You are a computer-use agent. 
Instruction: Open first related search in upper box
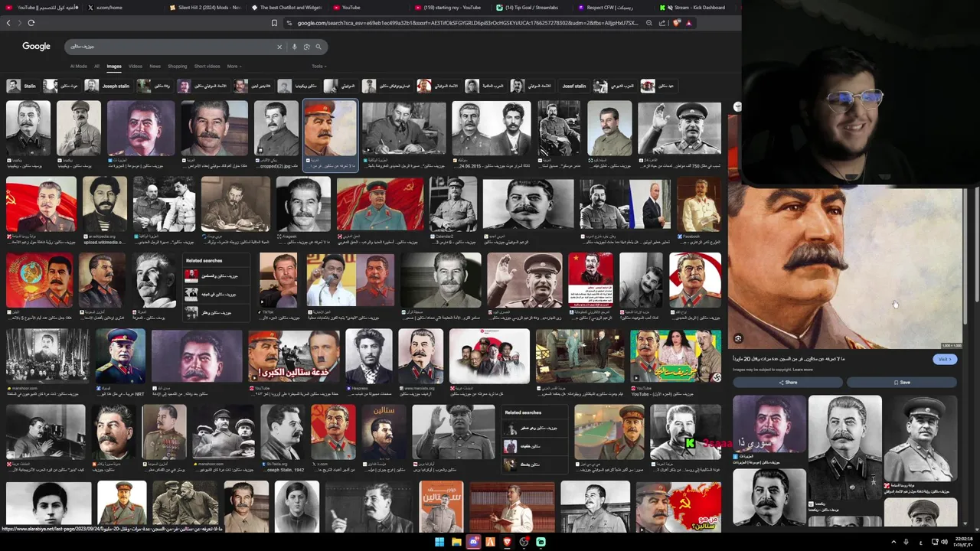217,275
